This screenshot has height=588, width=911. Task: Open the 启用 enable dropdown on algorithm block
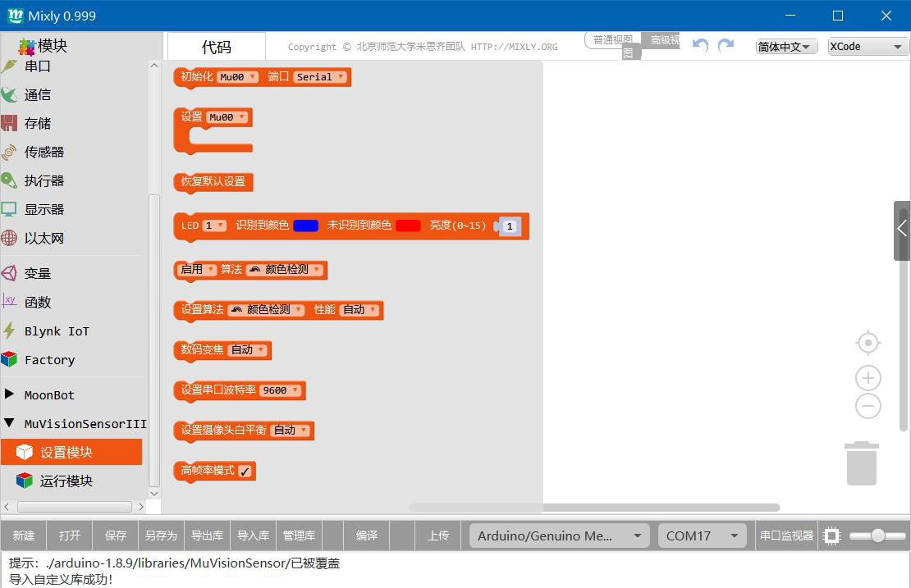tap(197, 269)
